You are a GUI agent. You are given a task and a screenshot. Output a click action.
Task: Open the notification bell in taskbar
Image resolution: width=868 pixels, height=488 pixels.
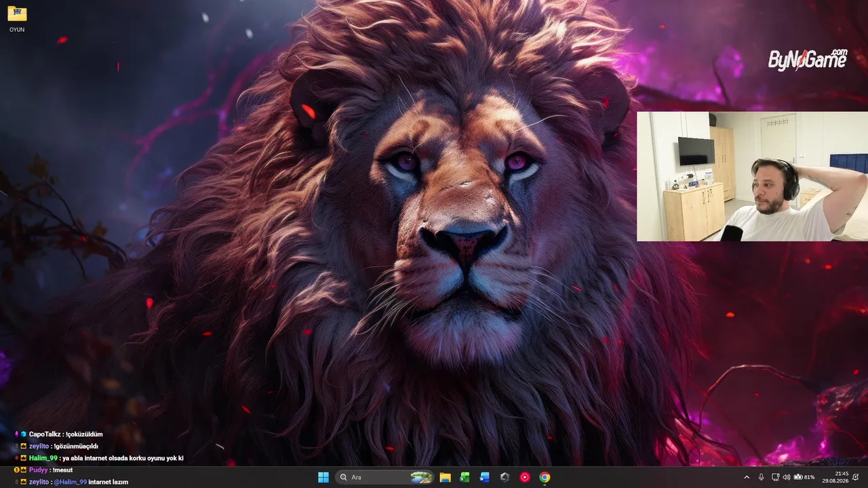coord(856,477)
